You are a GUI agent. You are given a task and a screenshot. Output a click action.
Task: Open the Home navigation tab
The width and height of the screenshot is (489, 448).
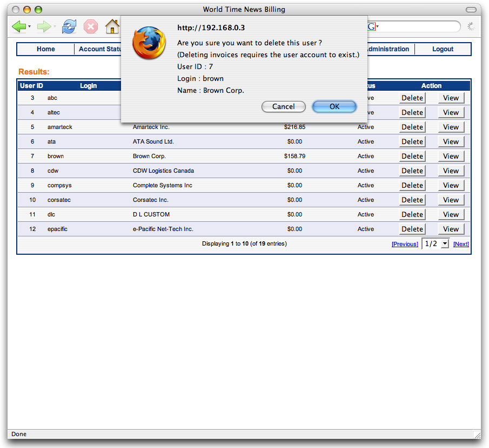coord(46,49)
